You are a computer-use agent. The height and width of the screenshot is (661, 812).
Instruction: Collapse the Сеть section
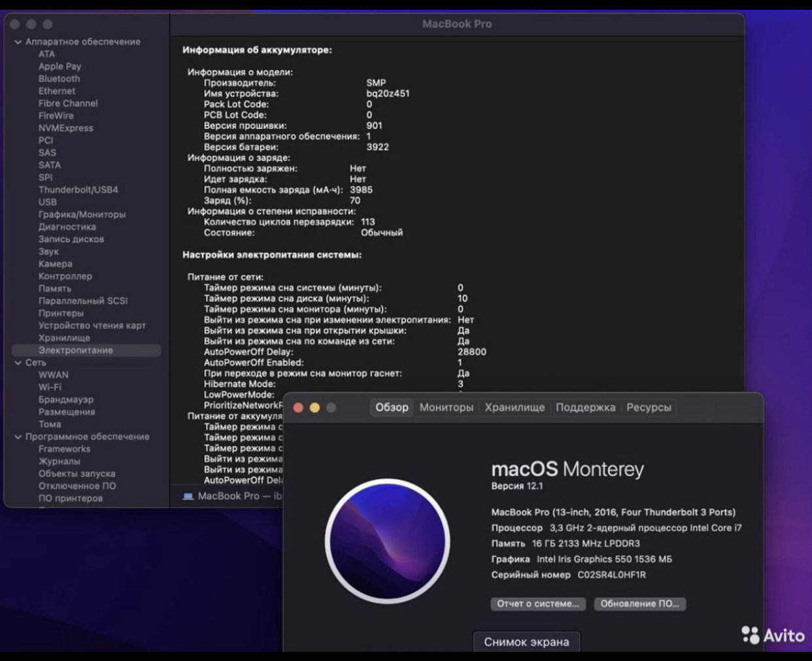[18, 363]
